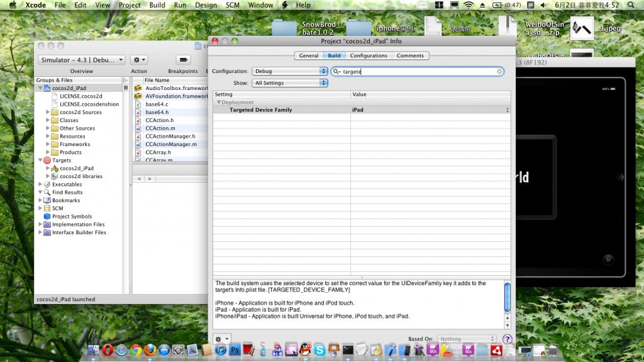The height and width of the screenshot is (362, 644).
Task: Open Firefox from the Dock
Action: point(150,350)
